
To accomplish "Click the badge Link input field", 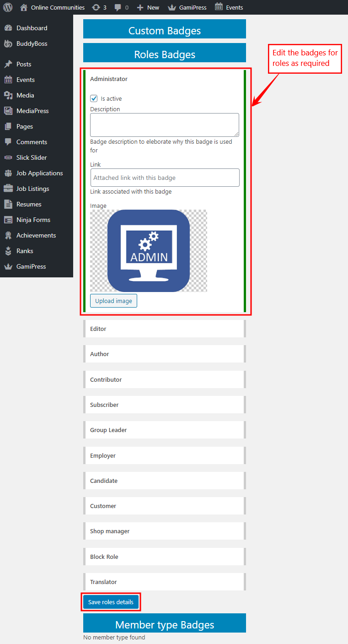I will click(165, 178).
